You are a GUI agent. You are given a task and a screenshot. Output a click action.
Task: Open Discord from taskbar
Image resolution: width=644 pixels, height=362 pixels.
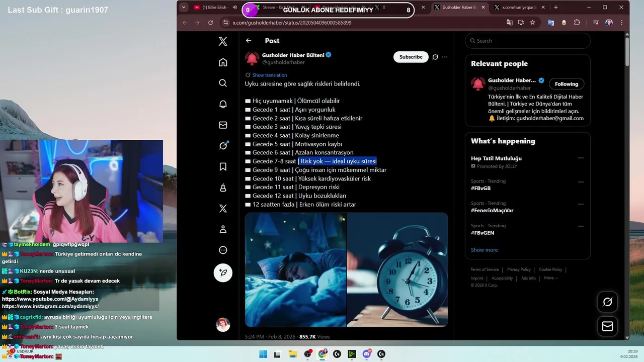[367, 354]
